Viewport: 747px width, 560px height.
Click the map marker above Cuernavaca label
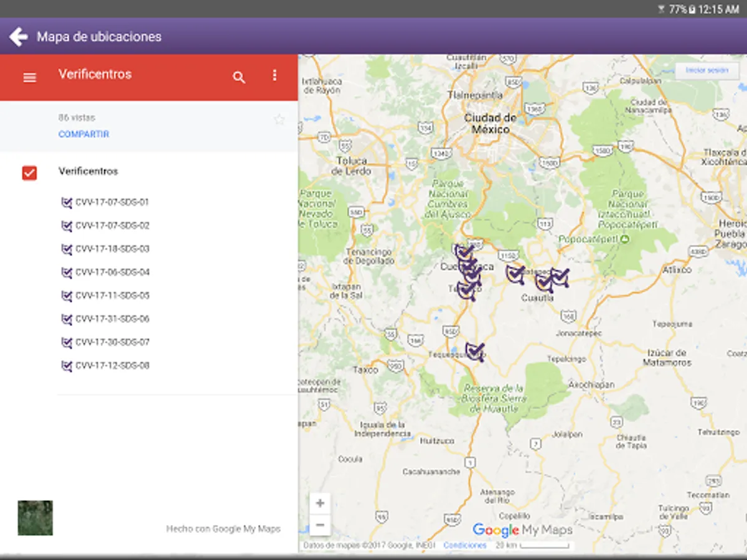click(x=464, y=253)
